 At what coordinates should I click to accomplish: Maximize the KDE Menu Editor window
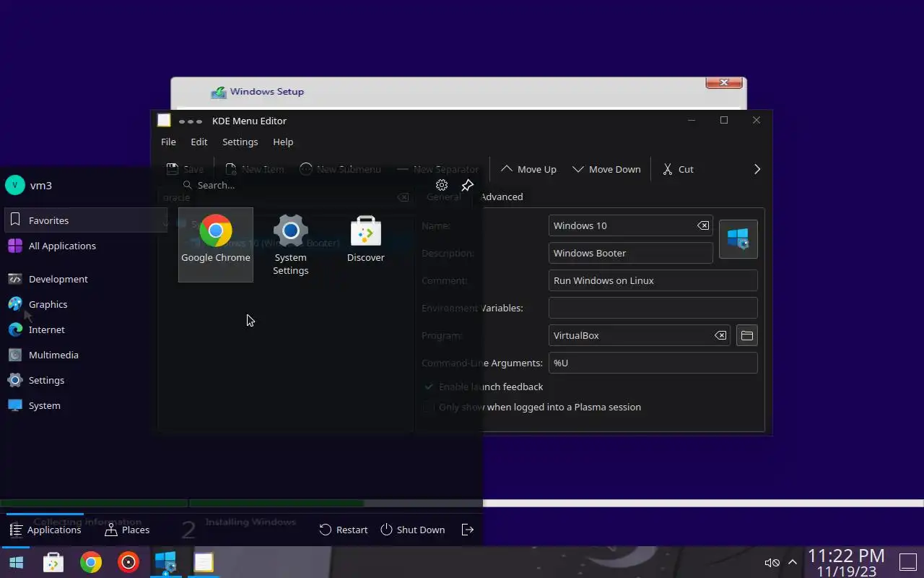coord(724,120)
